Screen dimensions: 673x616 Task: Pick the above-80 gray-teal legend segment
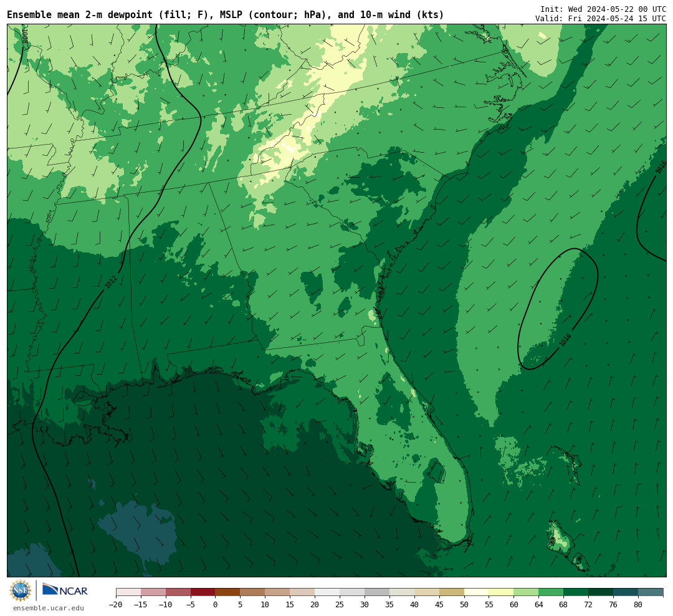[651, 592]
